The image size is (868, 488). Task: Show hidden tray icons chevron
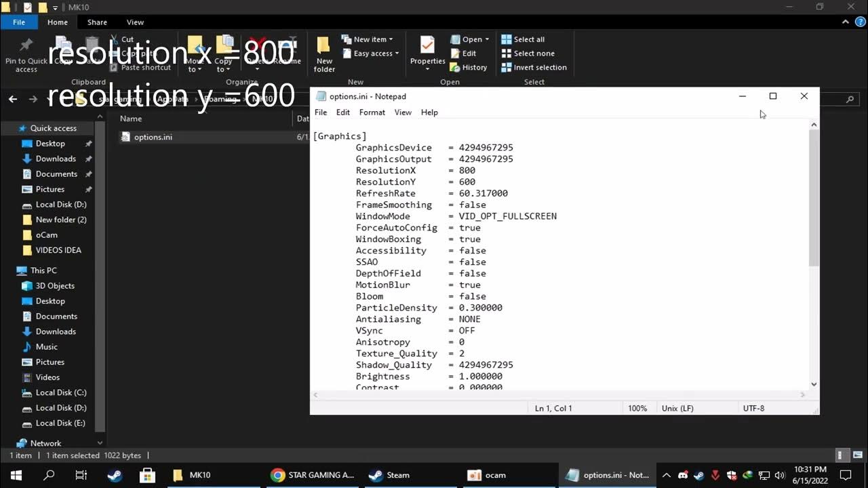click(x=666, y=475)
